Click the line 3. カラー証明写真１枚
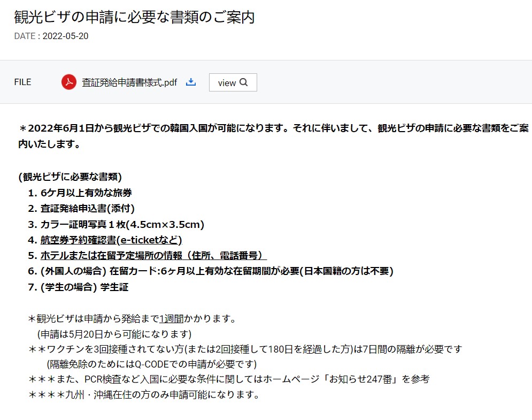 tap(116, 224)
